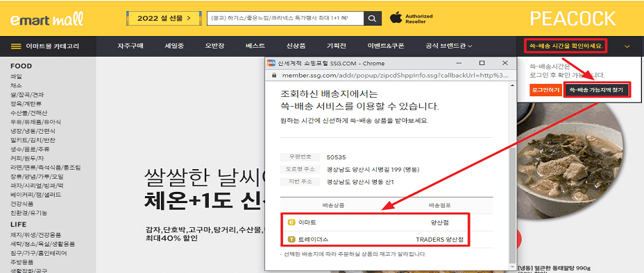644x273 pixels.
Task: Open the 세일중 menu
Action: pos(175,46)
